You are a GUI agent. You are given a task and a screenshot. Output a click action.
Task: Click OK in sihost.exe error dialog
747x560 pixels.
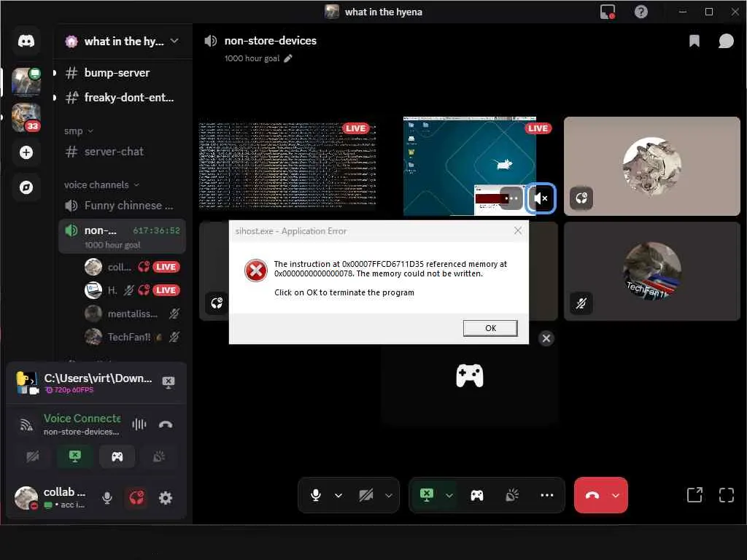point(490,328)
